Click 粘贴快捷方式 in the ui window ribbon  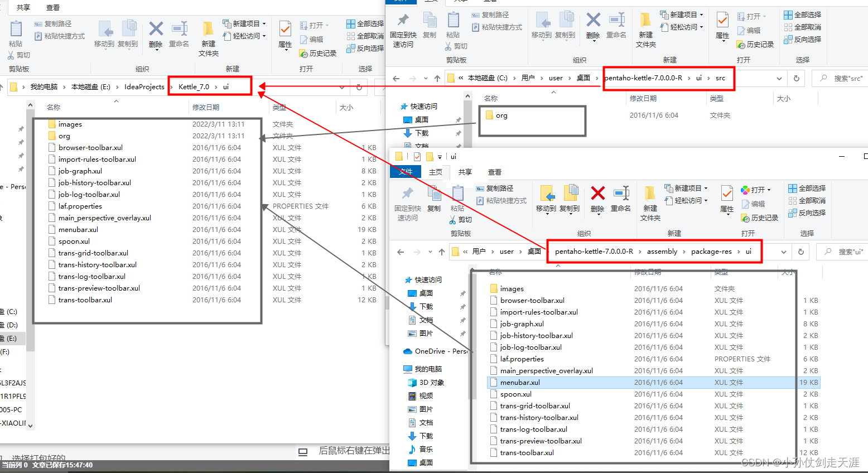pos(501,201)
